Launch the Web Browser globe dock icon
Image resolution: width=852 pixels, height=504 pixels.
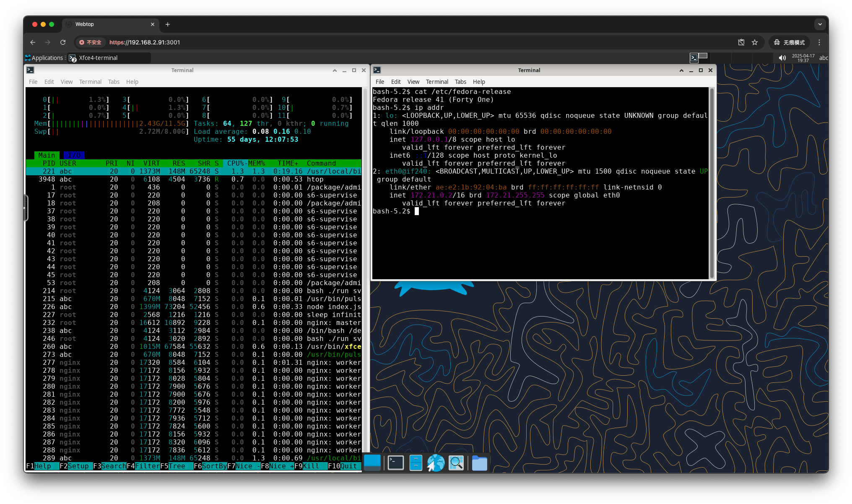436,462
